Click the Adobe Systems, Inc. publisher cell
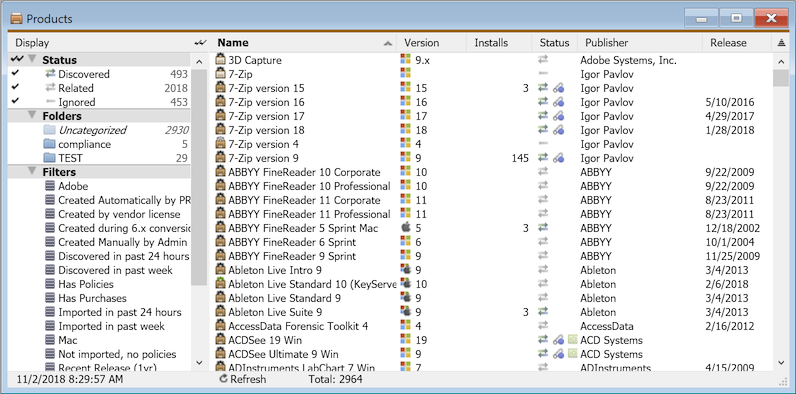The image size is (796, 394). tap(628, 60)
